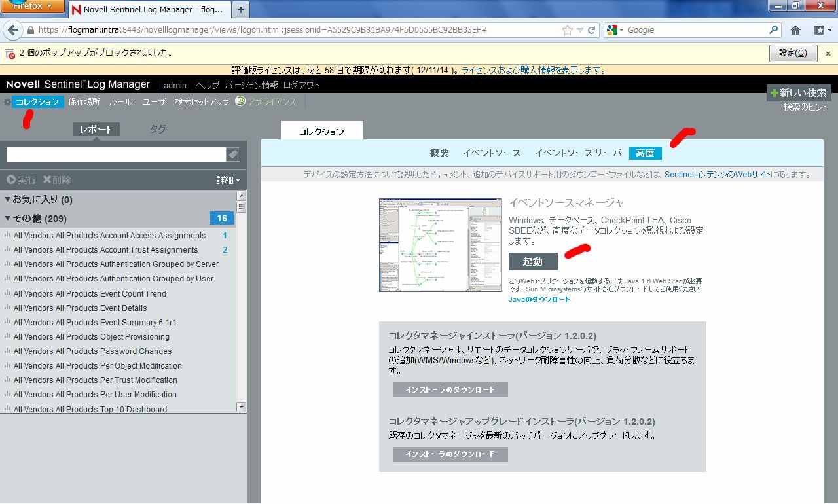Open the Firefox application menu
This screenshot has height=504, width=838.
click(32, 7)
